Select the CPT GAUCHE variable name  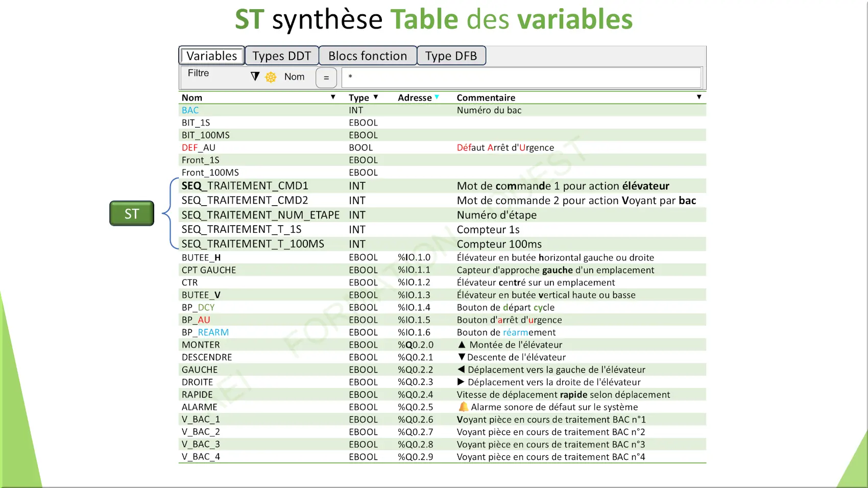pyautogui.click(x=209, y=270)
